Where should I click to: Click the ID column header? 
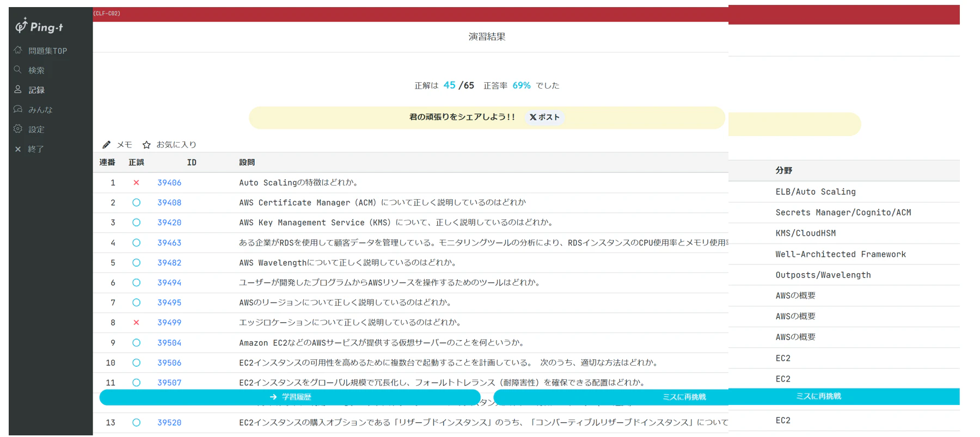click(x=192, y=162)
